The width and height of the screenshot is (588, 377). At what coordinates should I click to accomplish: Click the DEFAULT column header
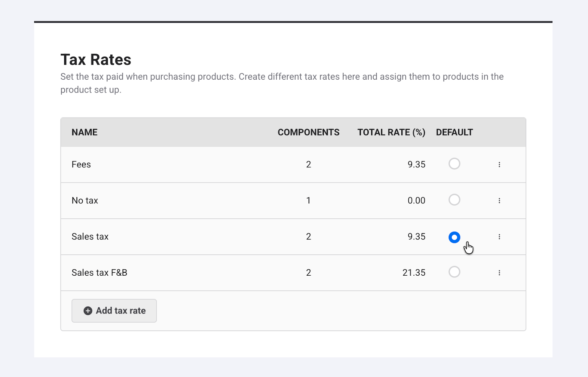coord(454,133)
